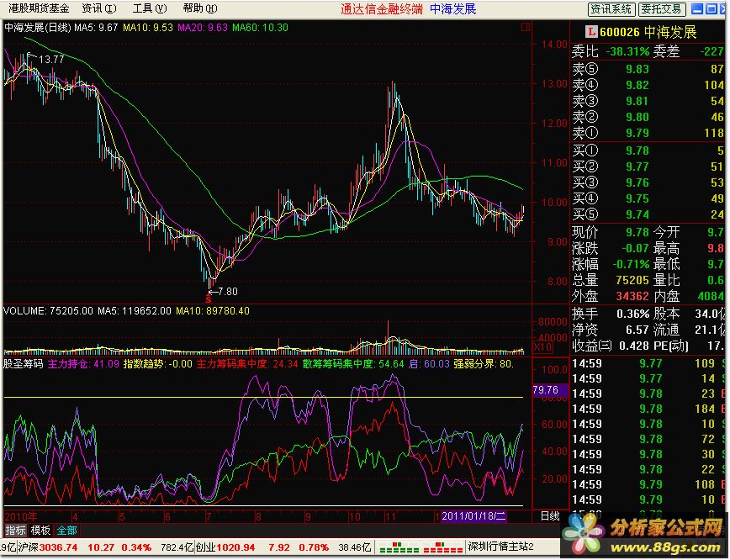Click the 买③ bid price 9.76
The width and height of the screenshot is (730, 560).
(637, 182)
